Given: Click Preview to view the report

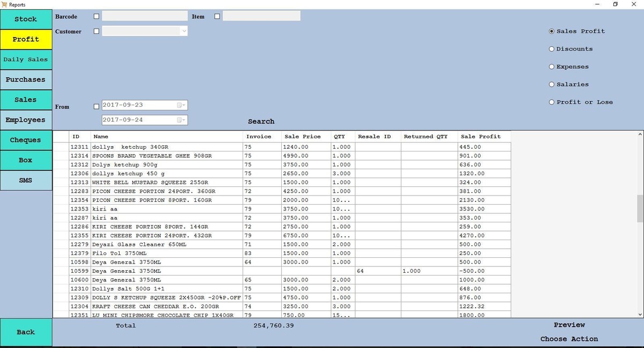Looking at the screenshot, I should click(569, 325).
